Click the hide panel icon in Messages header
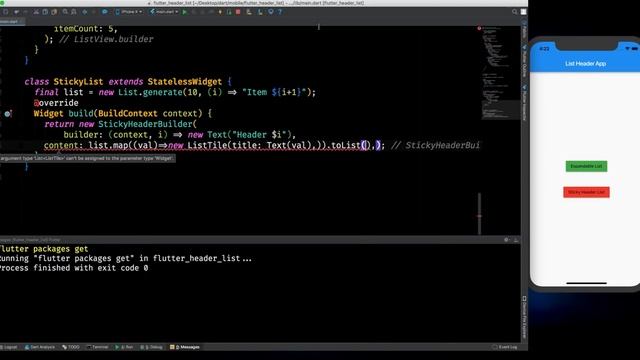Viewport: 640px width, 360px height. pos(516,240)
